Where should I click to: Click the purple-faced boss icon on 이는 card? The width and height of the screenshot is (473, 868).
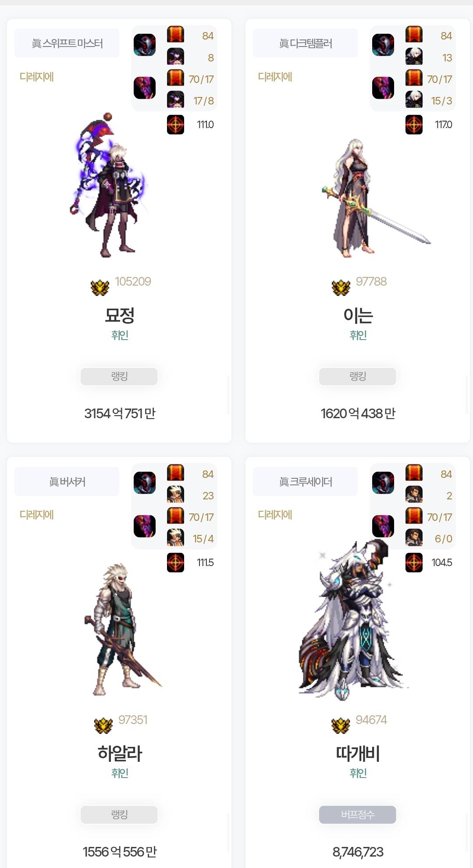point(383,88)
